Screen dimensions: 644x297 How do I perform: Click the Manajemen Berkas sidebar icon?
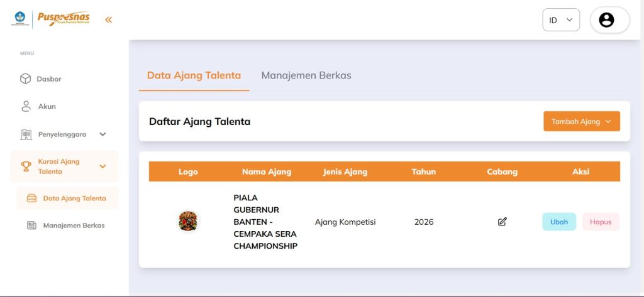pyautogui.click(x=31, y=225)
